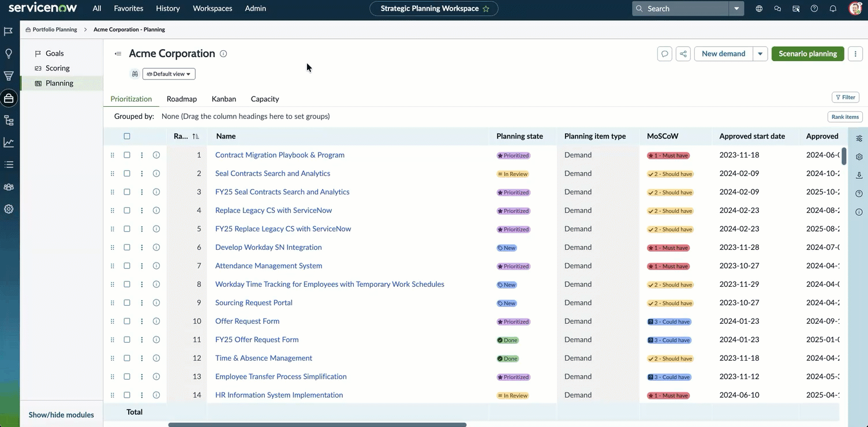Screen dimensions: 868x427
Task: Click the share icon beside New demand
Action: 683,54
